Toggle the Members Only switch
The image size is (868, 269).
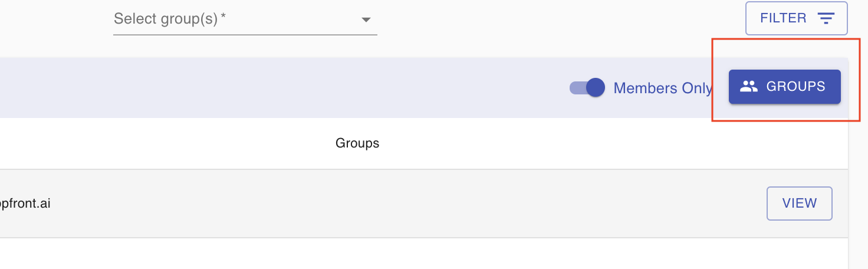click(x=587, y=88)
